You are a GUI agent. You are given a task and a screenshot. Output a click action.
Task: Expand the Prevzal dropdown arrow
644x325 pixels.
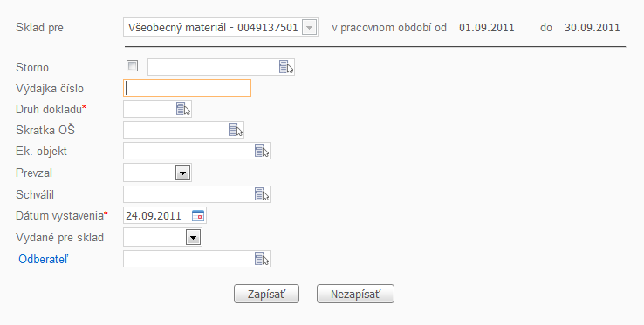click(x=182, y=173)
